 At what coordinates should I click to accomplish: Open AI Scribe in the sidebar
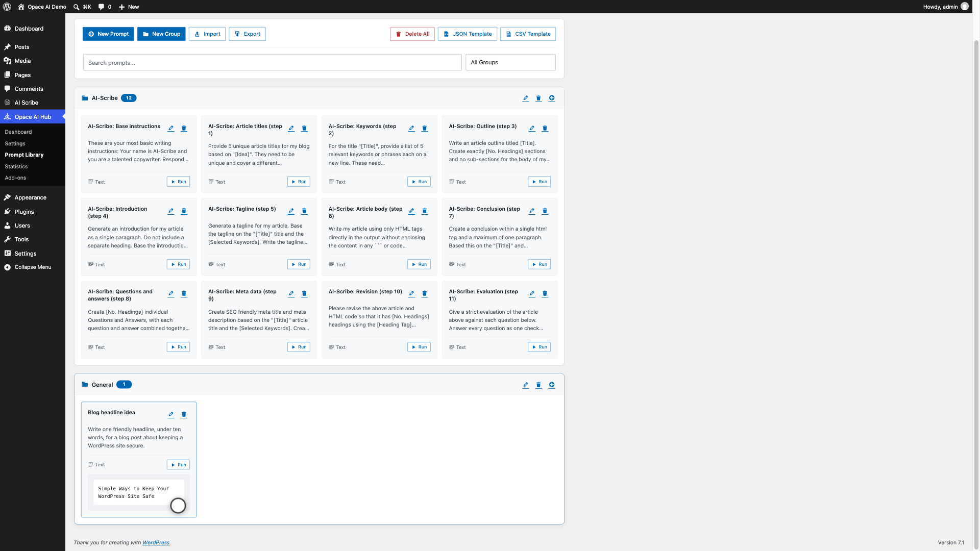click(33, 103)
